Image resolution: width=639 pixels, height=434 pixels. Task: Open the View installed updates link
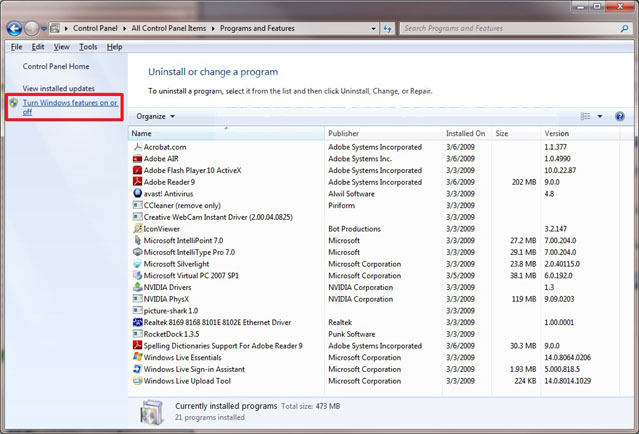58,89
